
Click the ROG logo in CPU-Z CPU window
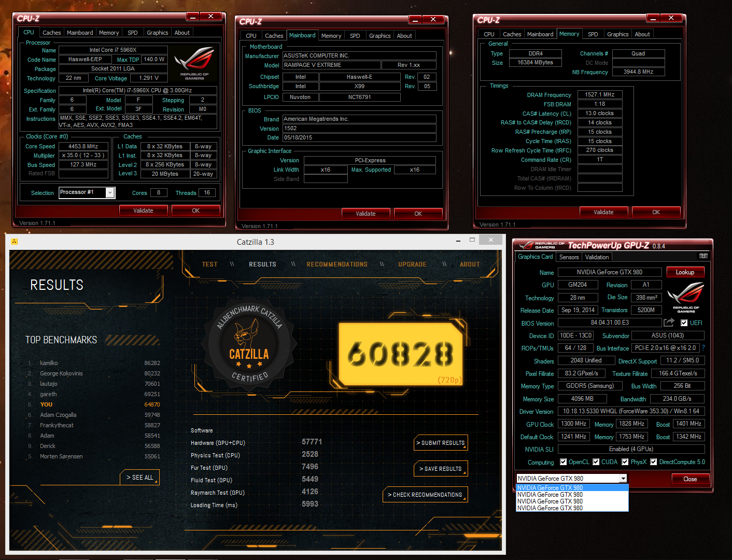tap(194, 63)
